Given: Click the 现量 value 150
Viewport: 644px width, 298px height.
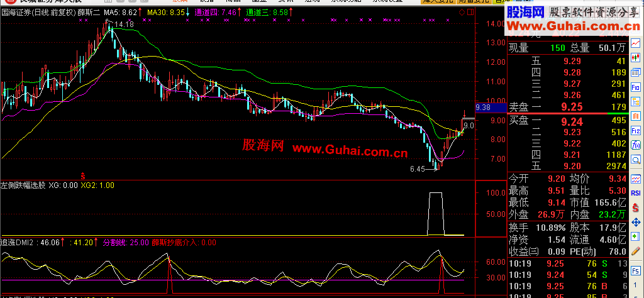Looking at the screenshot, I should (558, 48).
